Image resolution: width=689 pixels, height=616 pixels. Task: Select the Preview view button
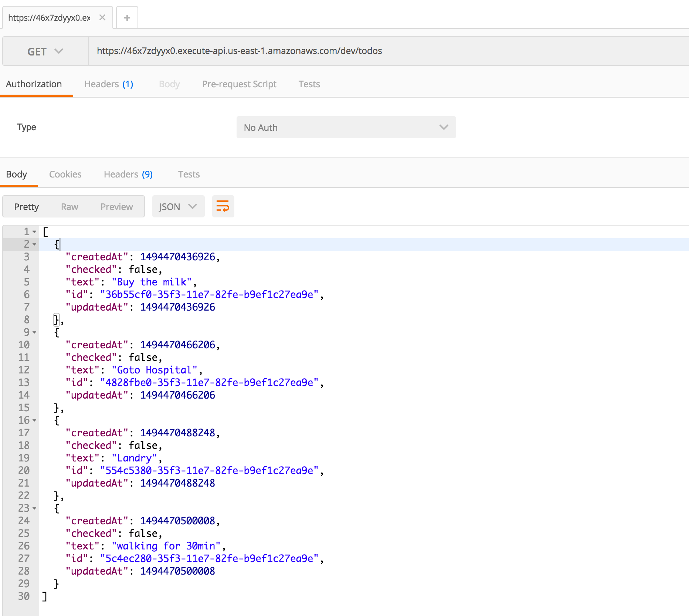116,207
